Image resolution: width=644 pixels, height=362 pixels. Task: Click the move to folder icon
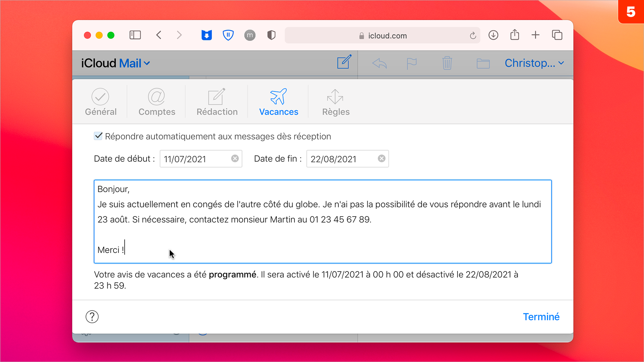(483, 63)
